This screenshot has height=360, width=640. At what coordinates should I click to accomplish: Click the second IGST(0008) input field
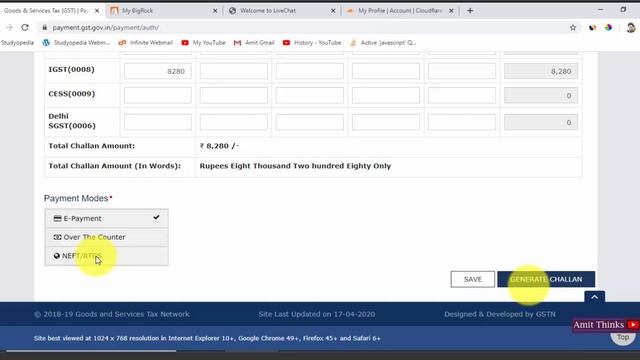[x=233, y=71]
